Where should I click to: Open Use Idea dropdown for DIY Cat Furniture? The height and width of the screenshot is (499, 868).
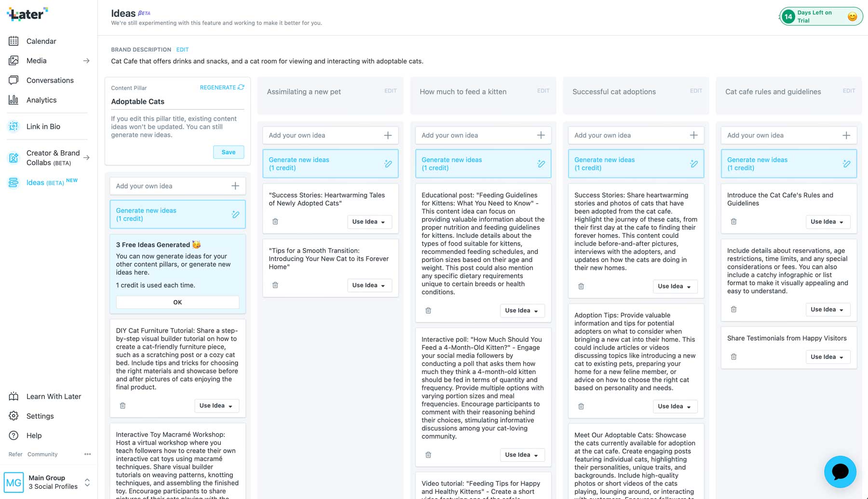tap(216, 406)
